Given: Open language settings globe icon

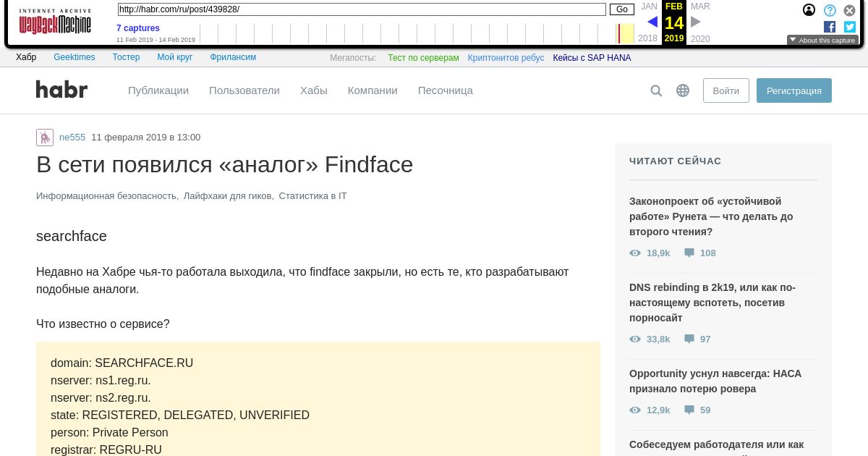Looking at the screenshot, I should click(x=683, y=90).
